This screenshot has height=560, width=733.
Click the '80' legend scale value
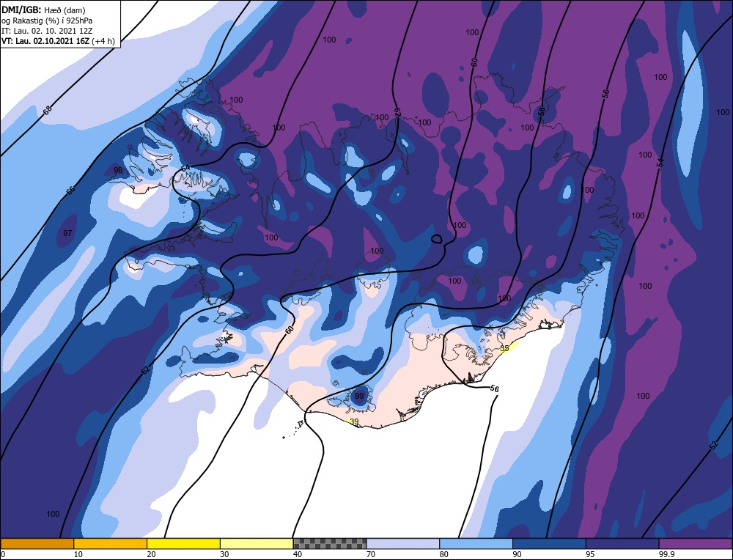[x=443, y=554]
